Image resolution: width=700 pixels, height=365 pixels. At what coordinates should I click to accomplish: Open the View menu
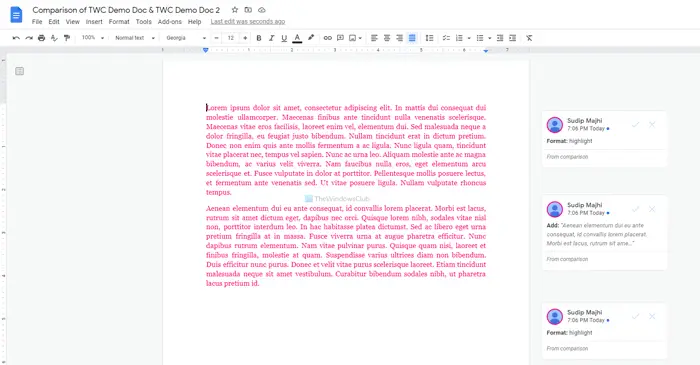tap(72, 21)
